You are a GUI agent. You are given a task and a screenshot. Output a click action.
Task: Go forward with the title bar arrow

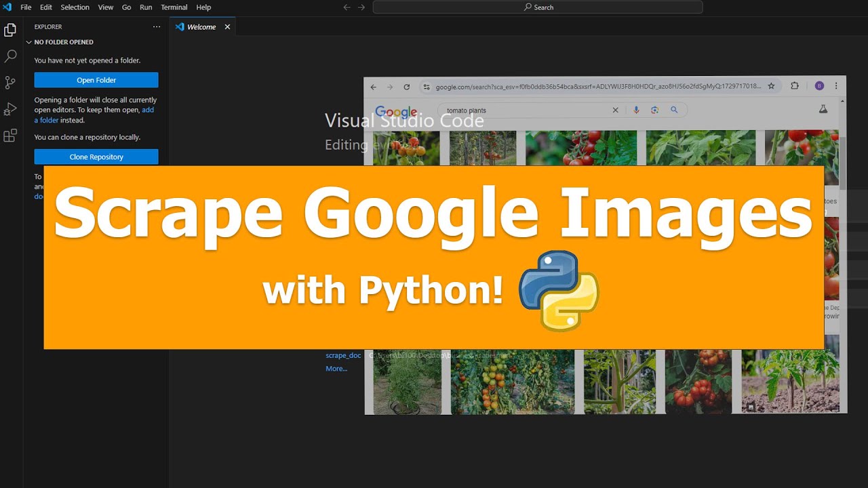point(361,7)
